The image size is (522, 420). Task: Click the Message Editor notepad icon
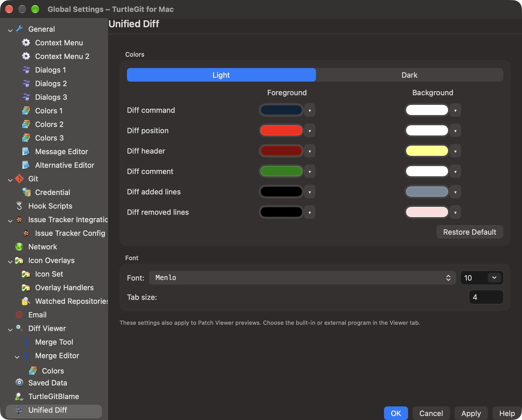(26, 151)
